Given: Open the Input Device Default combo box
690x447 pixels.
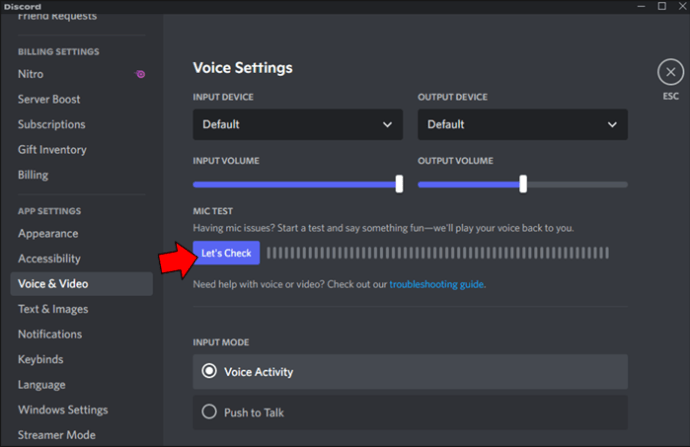Looking at the screenshot, I should [297, 125].
